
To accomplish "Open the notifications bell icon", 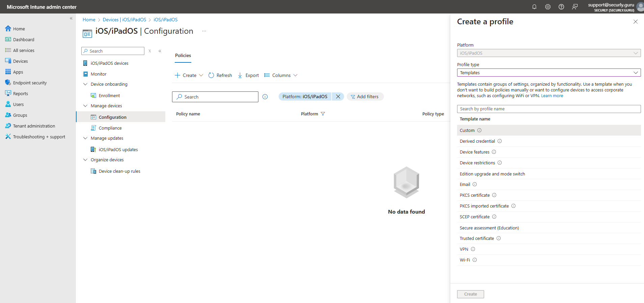I will pyautogui.click(x=534, y=7).
